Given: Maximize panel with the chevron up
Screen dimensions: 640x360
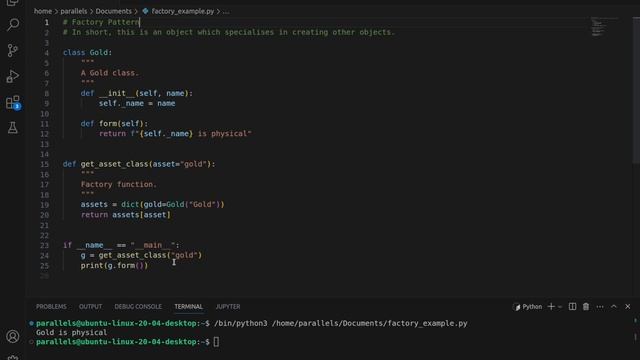Looking at the screenshot, I should click(614, 307).
